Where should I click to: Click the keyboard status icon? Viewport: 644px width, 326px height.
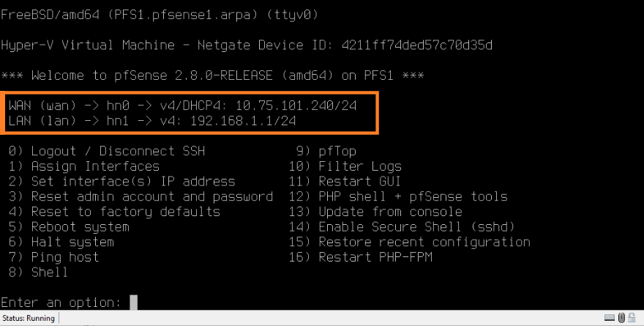tap(610, 318)
